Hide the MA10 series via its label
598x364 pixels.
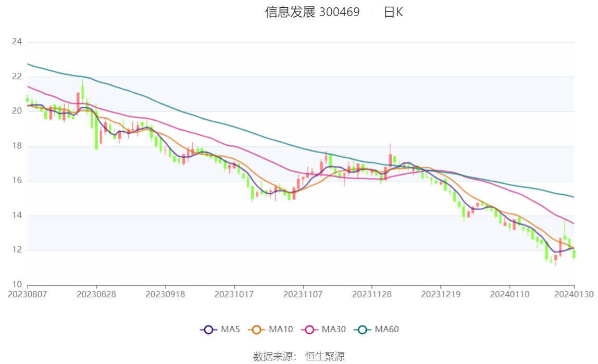[x=281, y=329]
